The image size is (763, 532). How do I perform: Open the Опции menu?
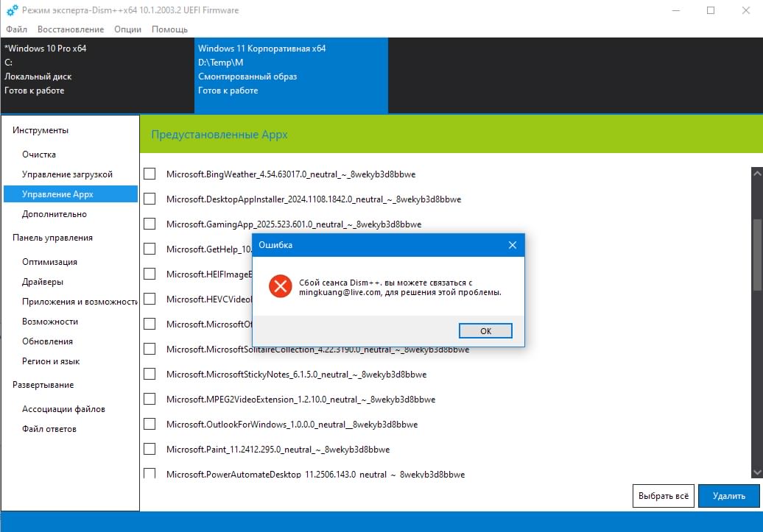click(127, 29)
